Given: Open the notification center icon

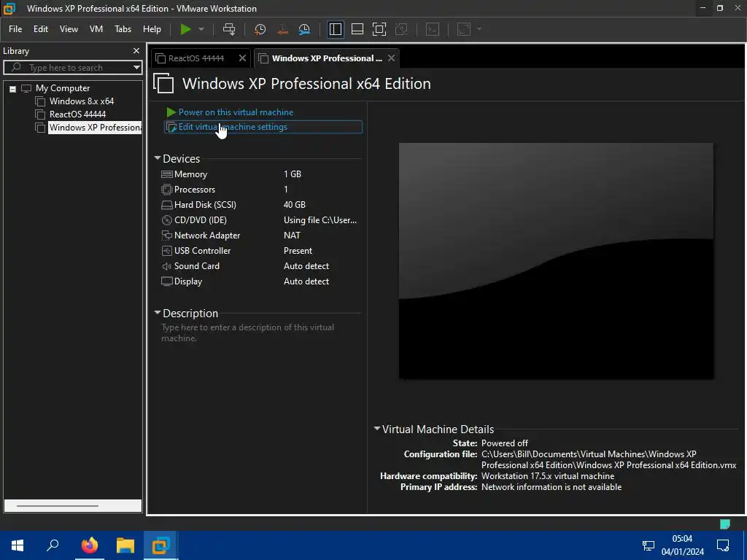Looking at the screenshot, I should 723,545.
